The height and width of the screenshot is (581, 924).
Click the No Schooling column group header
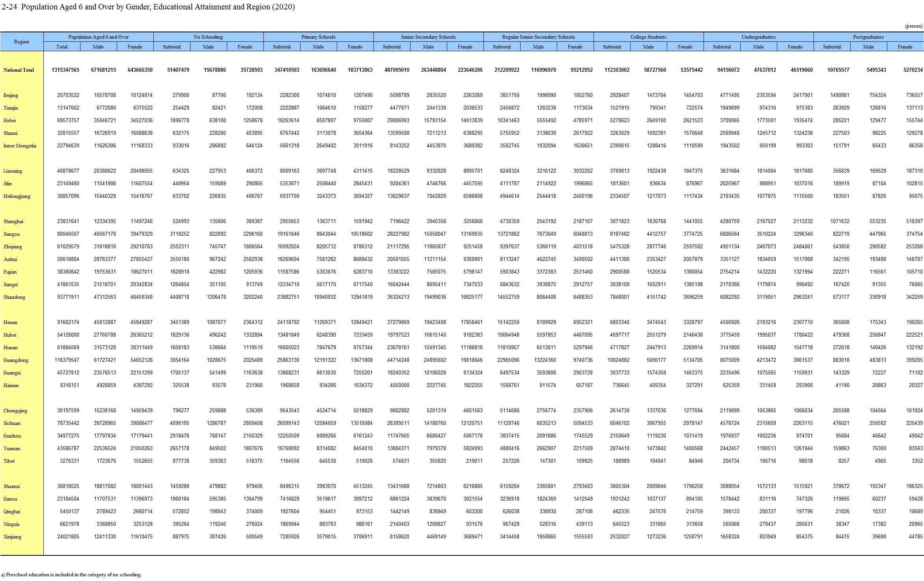coord(208,37)
